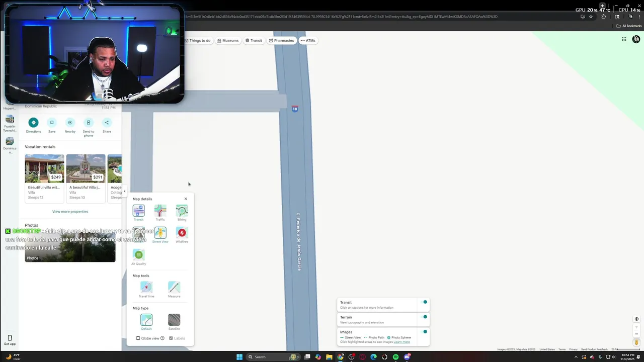Click the browser address bar URL

(341, 17)
